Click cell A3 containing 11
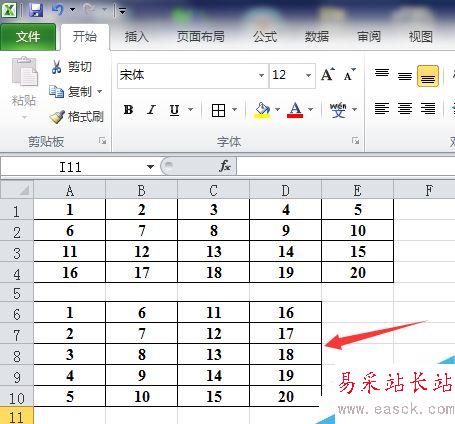This screenshot has width=455, height=424. point(70,251)
